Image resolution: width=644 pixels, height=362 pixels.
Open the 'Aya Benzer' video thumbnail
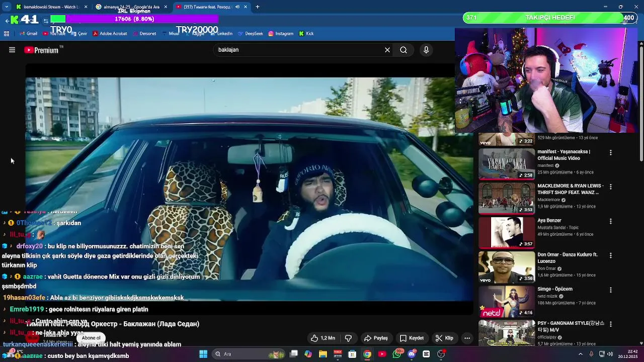(507, 232)
